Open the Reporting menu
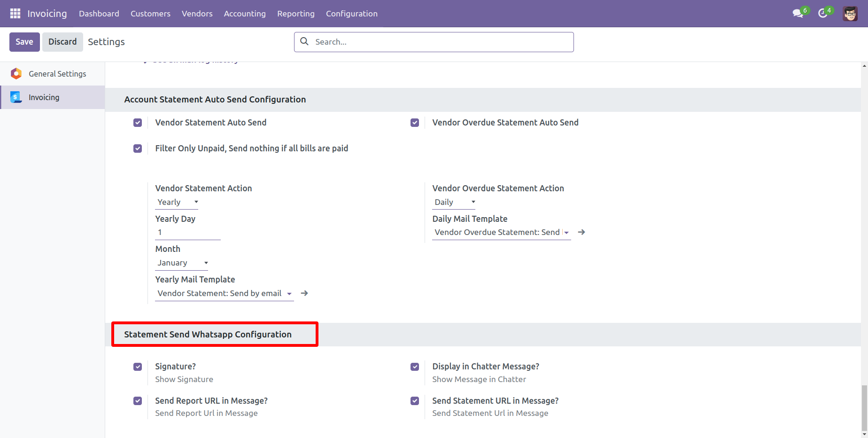The width and height of the screenshot is (868, 438). click(296, 14)
